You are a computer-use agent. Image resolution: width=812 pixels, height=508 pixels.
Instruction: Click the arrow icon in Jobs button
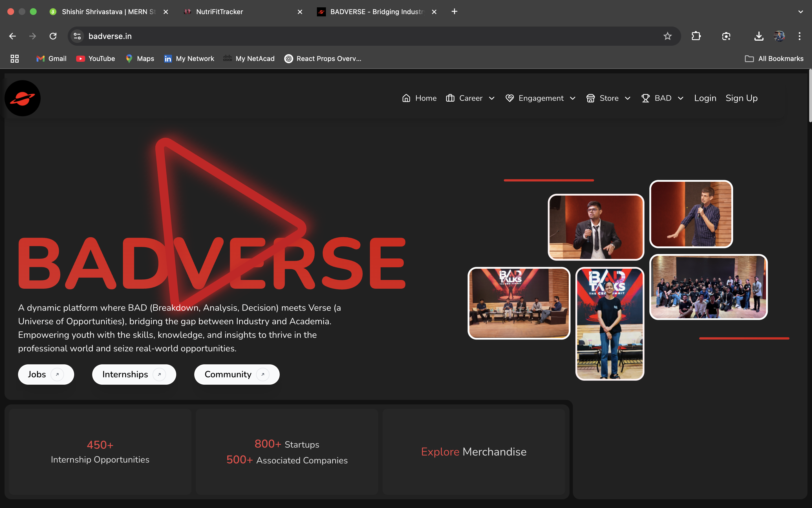coord(58,374)
